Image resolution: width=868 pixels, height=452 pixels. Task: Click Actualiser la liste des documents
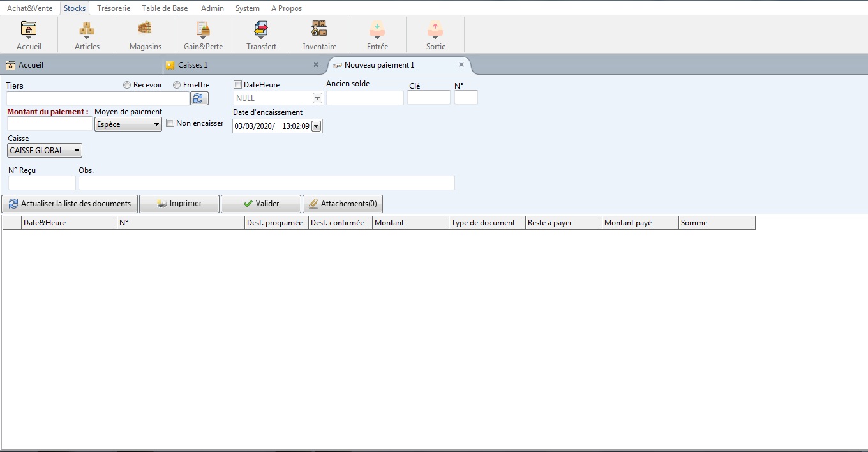pyautogui.click(x=70, y=204)
